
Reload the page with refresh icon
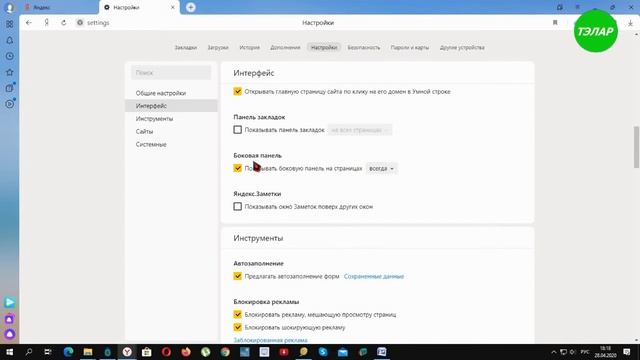coord(64,23)
